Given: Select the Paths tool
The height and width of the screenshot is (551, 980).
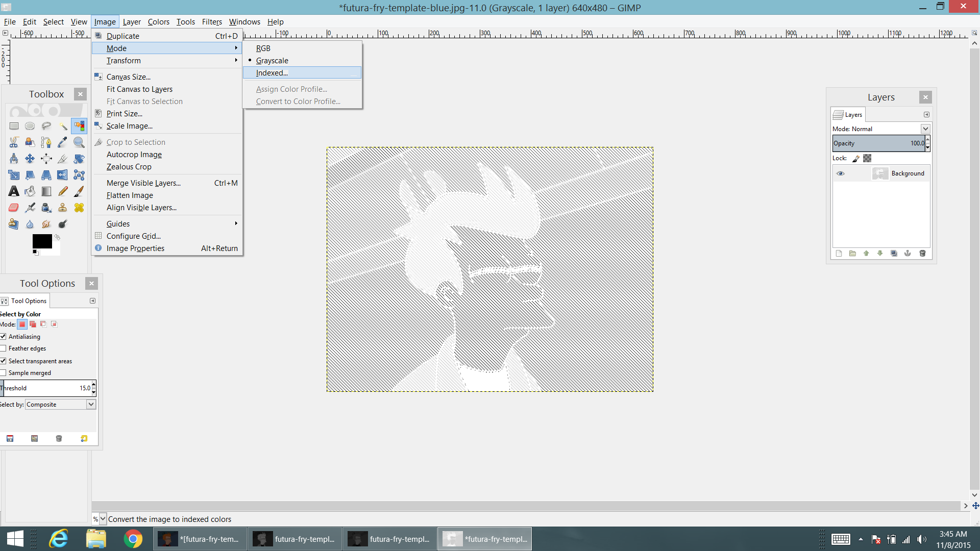Looking at the screenshot, I should pos(46,142).
